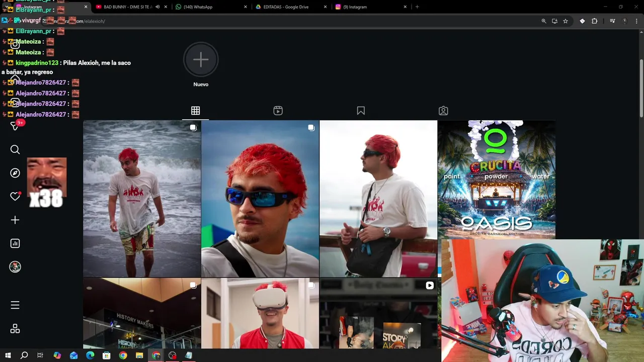Open the Windows Start menu
Viewport: 644px width, 362px height.
8,355
